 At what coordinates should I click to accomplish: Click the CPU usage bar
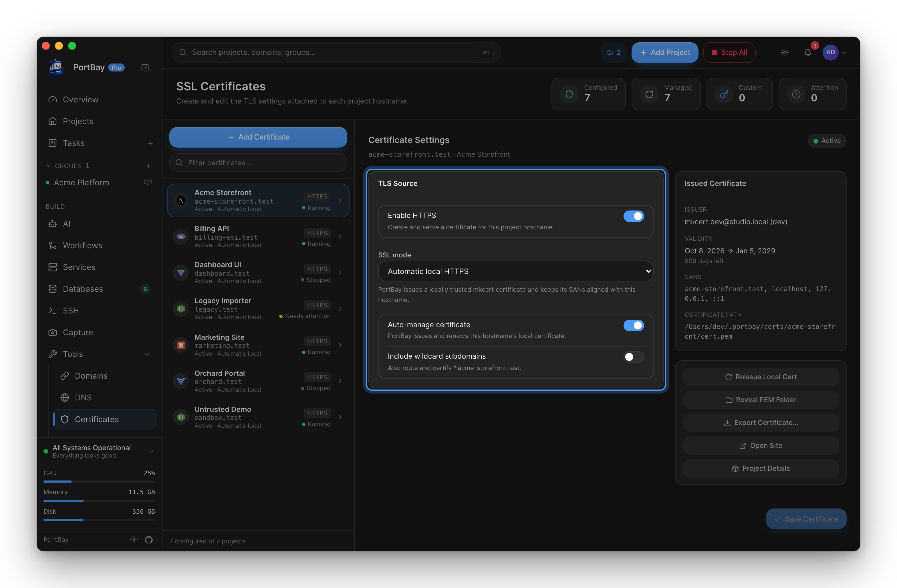99,481
